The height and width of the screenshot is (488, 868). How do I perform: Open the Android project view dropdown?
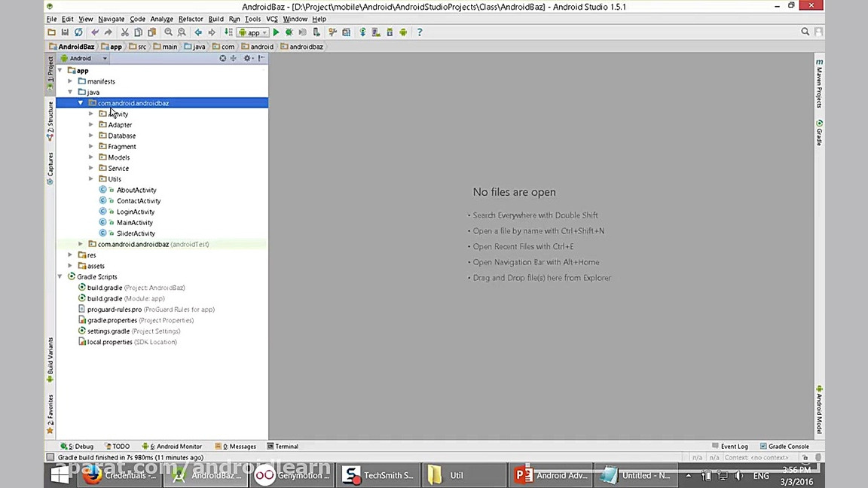84,58
